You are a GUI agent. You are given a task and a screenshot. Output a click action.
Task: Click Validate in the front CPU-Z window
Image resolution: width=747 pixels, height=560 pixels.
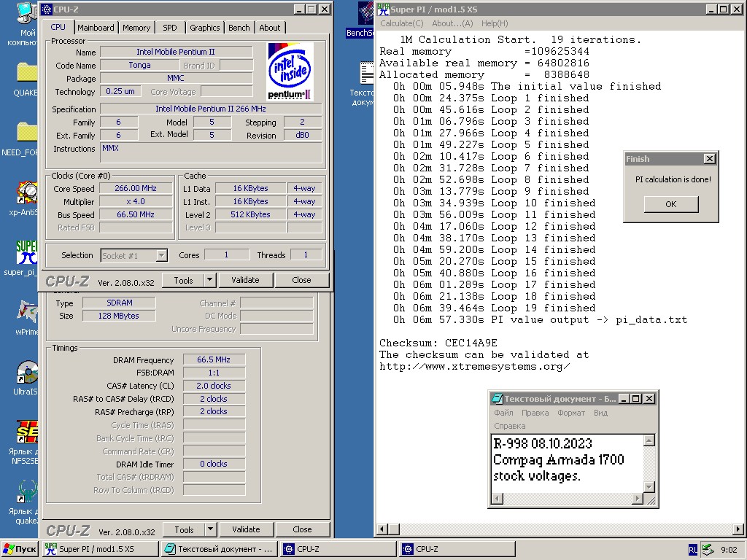point(246,280)
